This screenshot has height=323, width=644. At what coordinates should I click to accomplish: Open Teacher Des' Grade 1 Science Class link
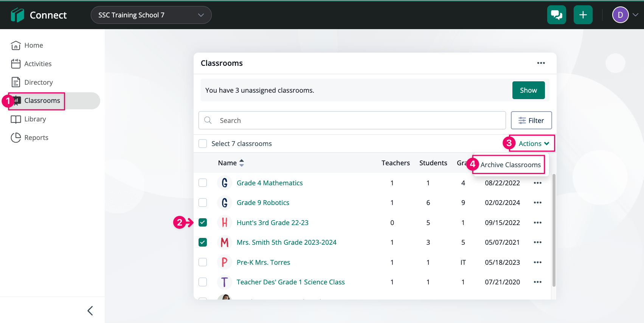tap(290, 282)
